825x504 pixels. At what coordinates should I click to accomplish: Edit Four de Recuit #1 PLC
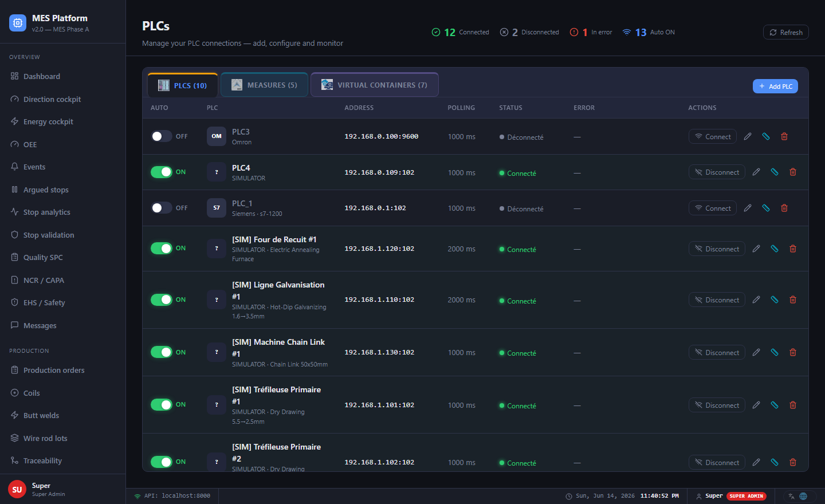756,249
